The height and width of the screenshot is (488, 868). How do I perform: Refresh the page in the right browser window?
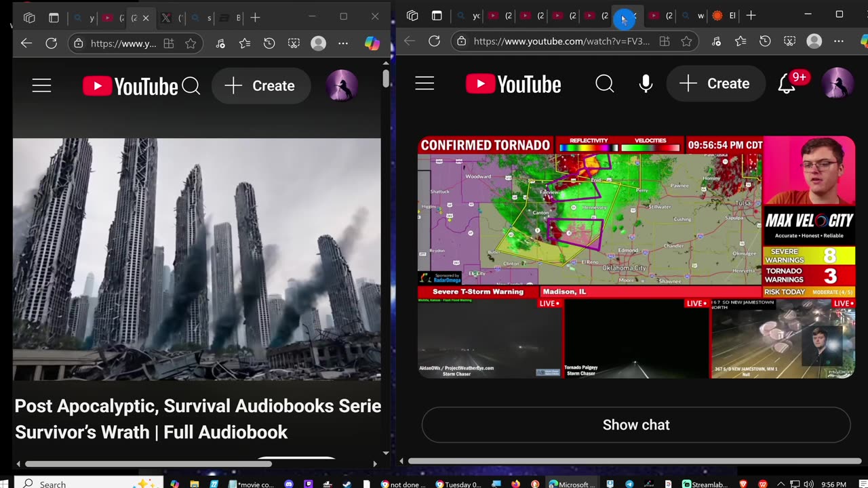pos(434,41)
